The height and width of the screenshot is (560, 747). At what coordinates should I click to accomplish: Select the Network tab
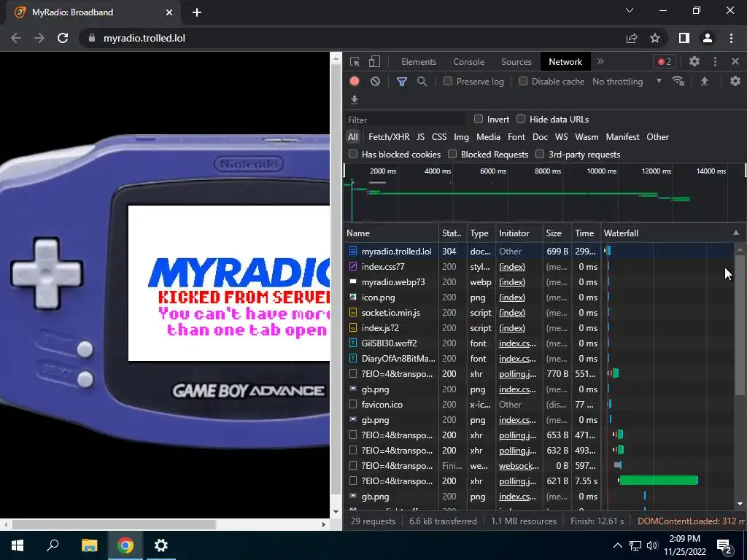[565, 61]
